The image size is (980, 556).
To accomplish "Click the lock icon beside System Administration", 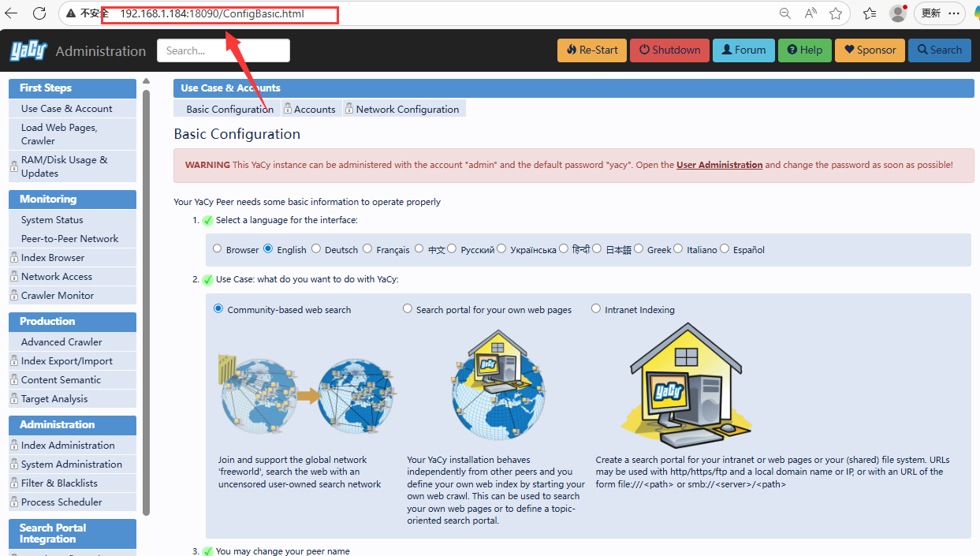I will point(14,465).
